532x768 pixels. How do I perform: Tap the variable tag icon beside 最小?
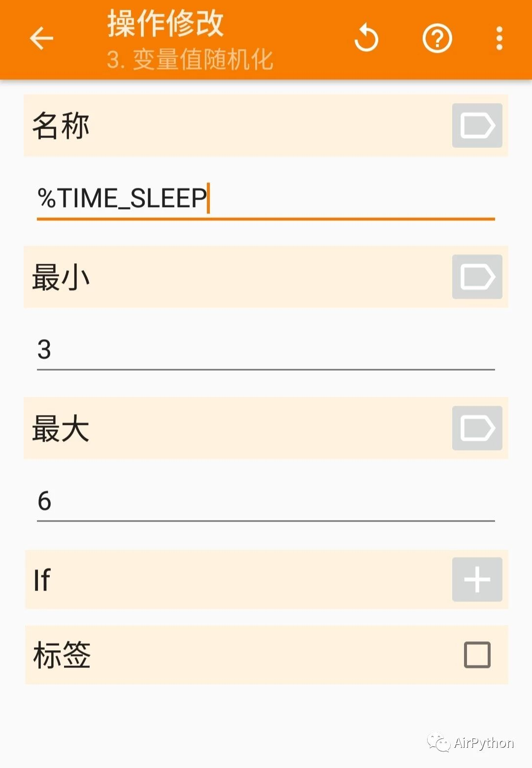(x=477, y=277)
